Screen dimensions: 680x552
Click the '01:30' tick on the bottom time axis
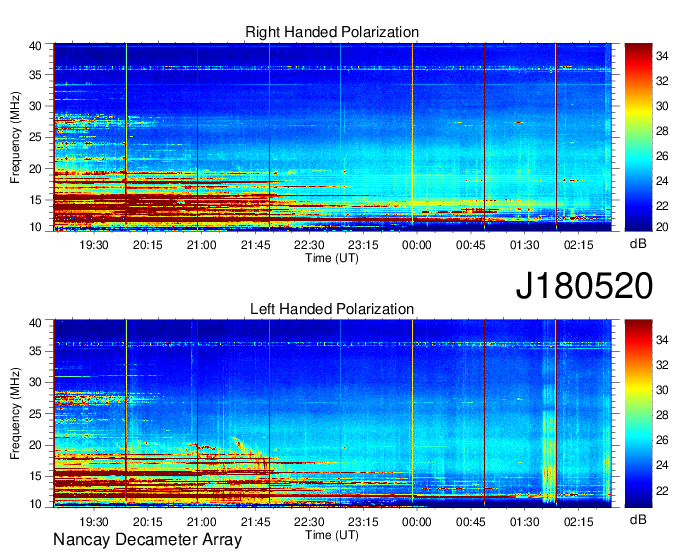(524, 522)
